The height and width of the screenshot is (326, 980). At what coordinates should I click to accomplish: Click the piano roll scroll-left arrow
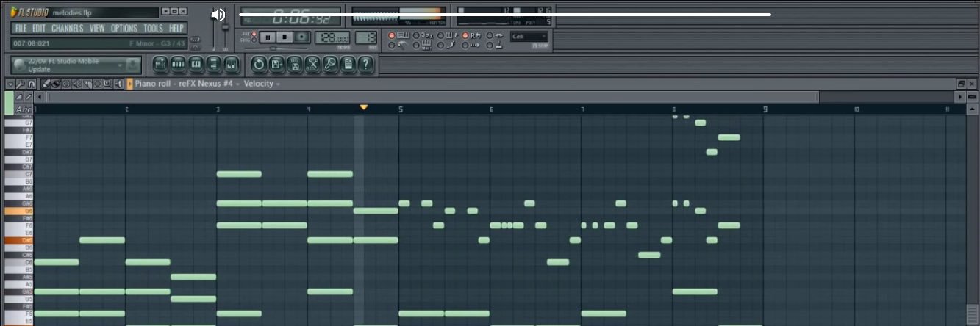(40, 97)
